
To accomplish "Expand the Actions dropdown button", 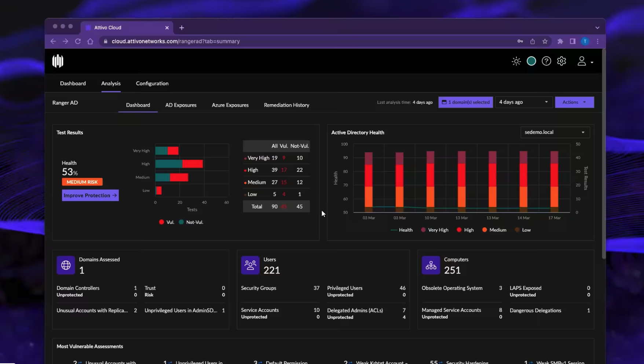I will 574,102.
